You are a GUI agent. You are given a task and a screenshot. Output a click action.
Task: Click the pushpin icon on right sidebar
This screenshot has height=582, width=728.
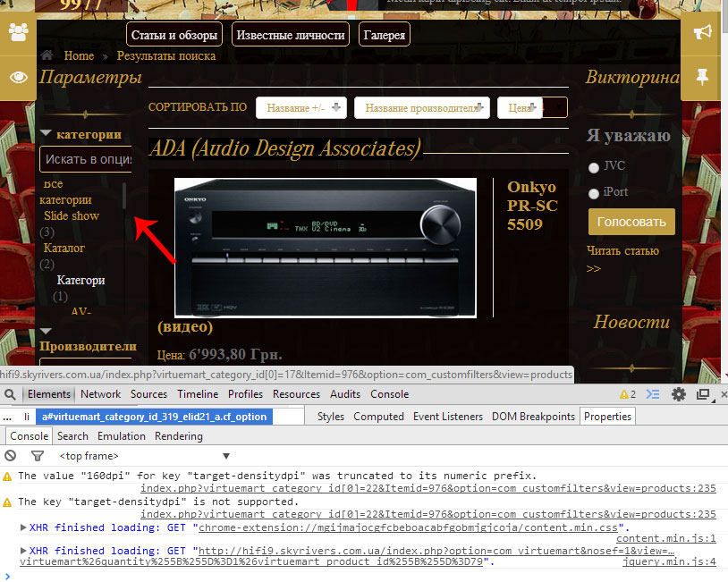tap(702, 77)
